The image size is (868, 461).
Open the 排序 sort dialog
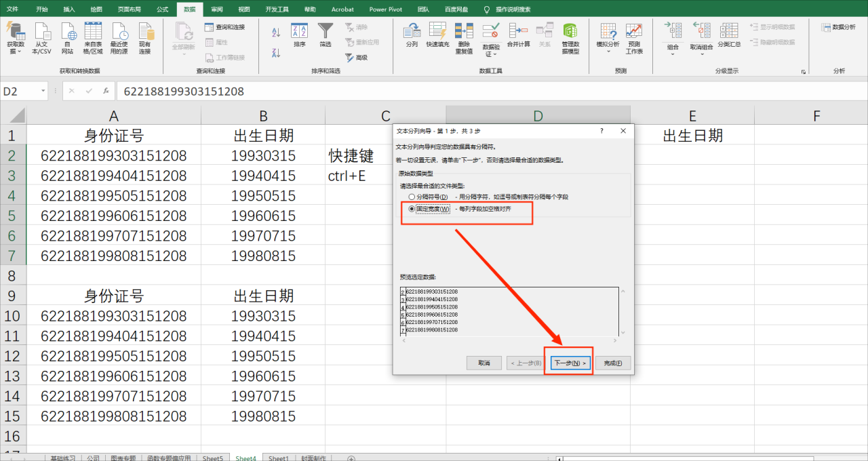pyautogui.click(x=299, y=35)
